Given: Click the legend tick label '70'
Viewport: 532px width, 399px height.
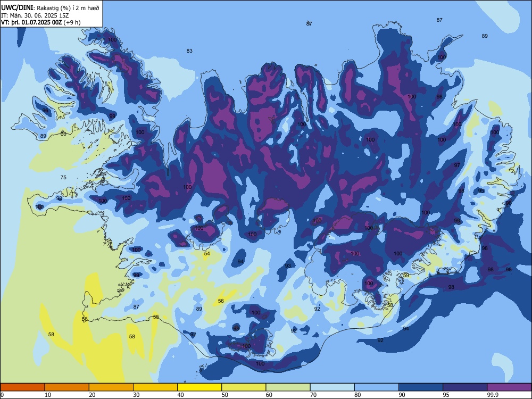Looking at the screenshot, I should point(313,395).
